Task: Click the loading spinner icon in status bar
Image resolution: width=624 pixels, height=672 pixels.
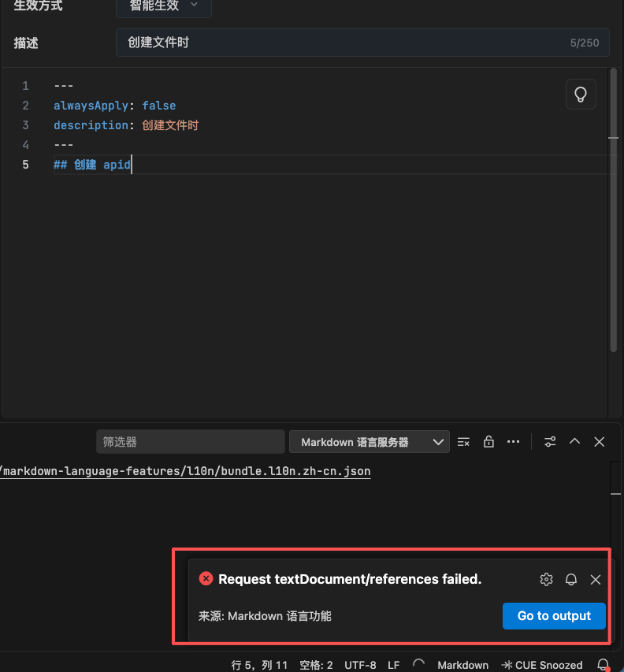Action: pyautogui.click(x=418, y=664)
